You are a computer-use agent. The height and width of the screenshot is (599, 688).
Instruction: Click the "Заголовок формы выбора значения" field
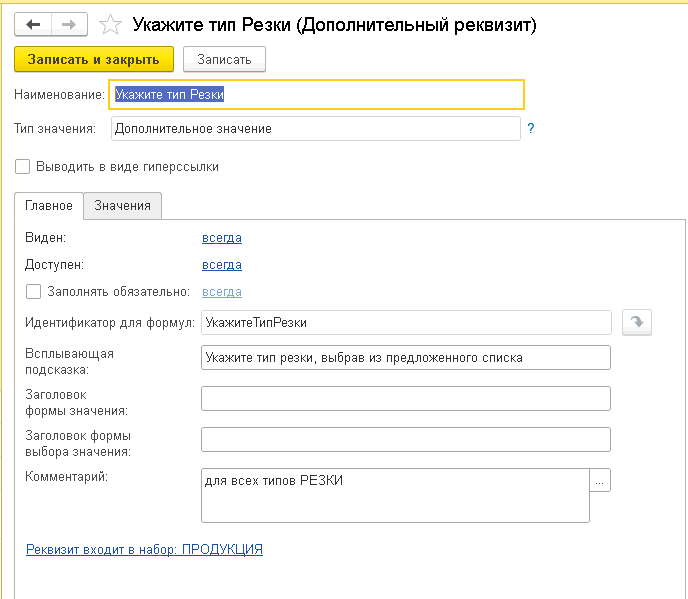pyautogui.click(x=405, y=440)
